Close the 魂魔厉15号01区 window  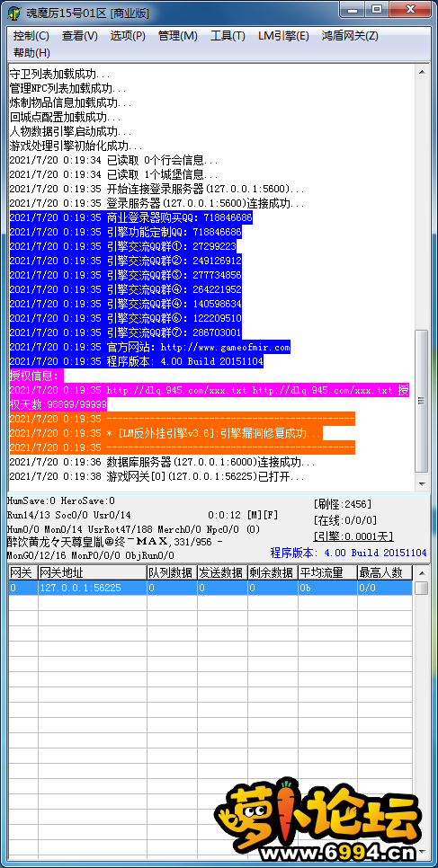pos(410,9)
